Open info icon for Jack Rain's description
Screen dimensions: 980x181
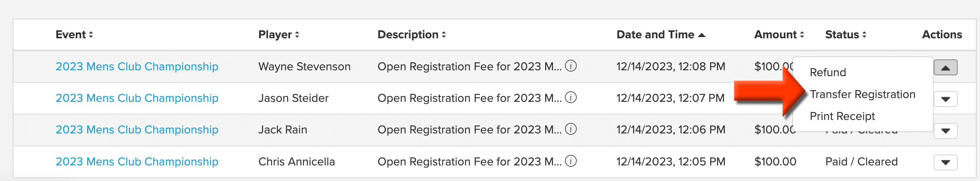click(x=571, y=129)
